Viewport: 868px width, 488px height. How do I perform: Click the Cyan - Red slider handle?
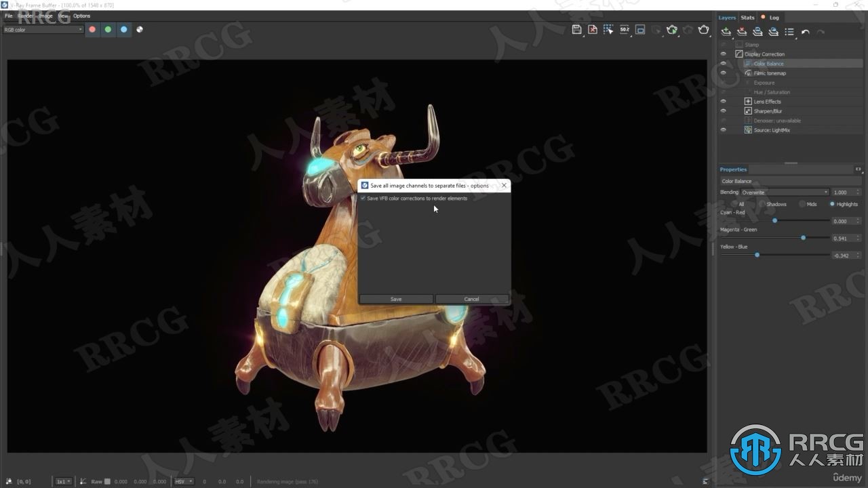click(x=775, y=221)
